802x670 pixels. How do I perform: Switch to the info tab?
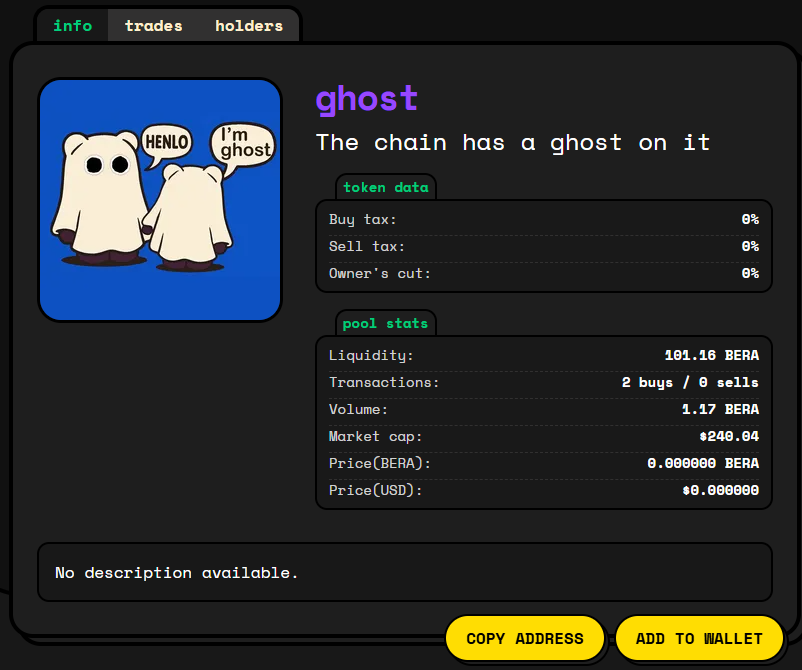point(73,26)
